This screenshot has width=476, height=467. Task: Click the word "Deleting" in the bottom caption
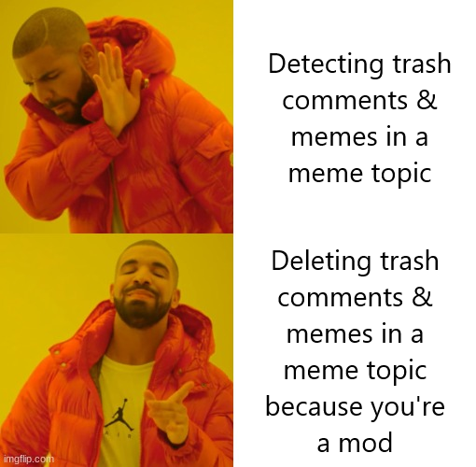click(321, 261)
